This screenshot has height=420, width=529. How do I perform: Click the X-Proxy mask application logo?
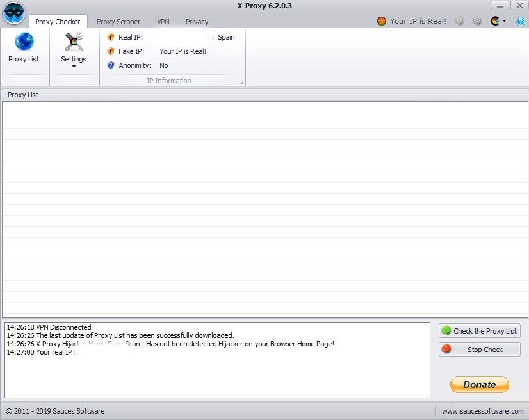14,13
